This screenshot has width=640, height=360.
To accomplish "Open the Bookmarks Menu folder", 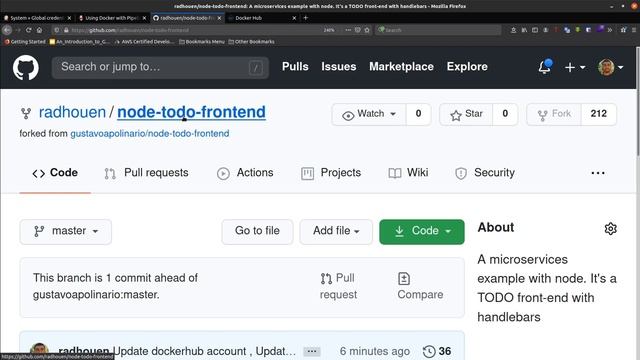I will click(202, 42).
